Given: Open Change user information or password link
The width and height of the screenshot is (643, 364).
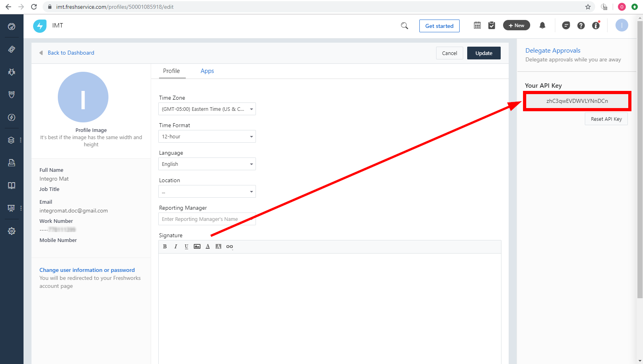Looking at the screenshot, I should (87, 270).
